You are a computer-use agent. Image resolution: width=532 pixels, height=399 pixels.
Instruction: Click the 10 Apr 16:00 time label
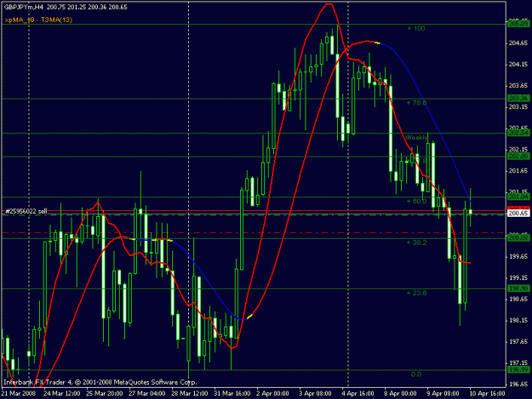[487, 394]
